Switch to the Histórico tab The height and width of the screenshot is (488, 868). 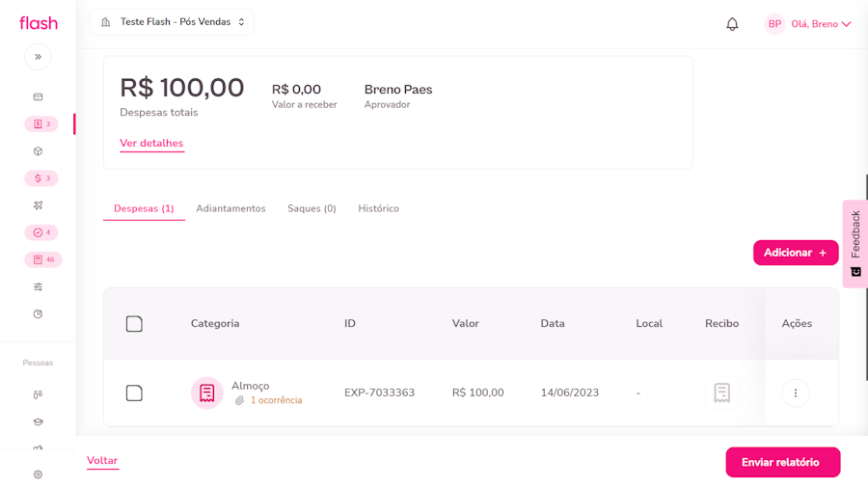tap(378, 208)
